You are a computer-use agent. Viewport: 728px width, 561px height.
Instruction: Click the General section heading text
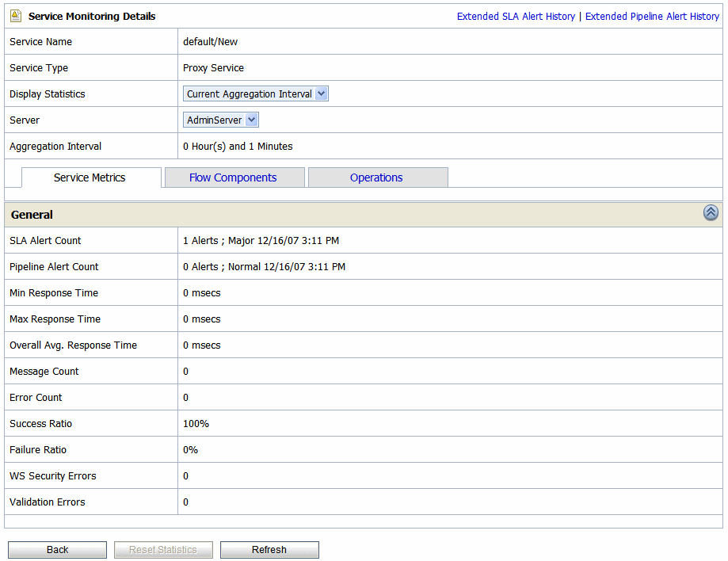[32, 214]
